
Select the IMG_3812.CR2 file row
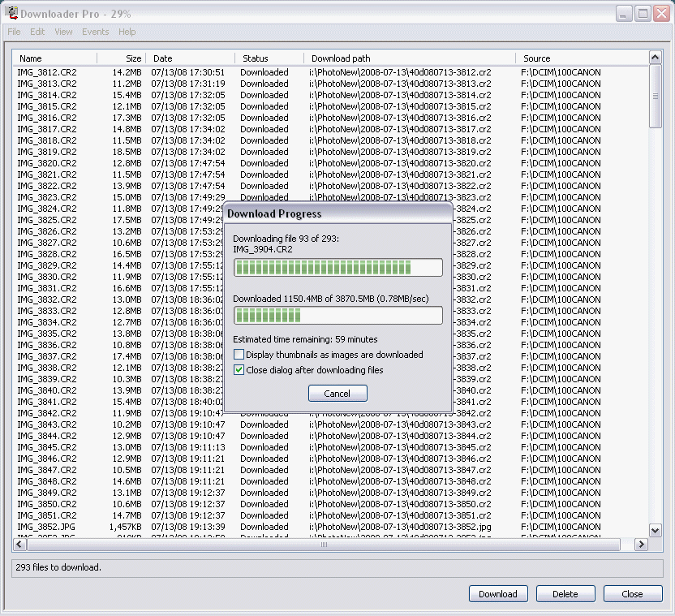point(47,72)
